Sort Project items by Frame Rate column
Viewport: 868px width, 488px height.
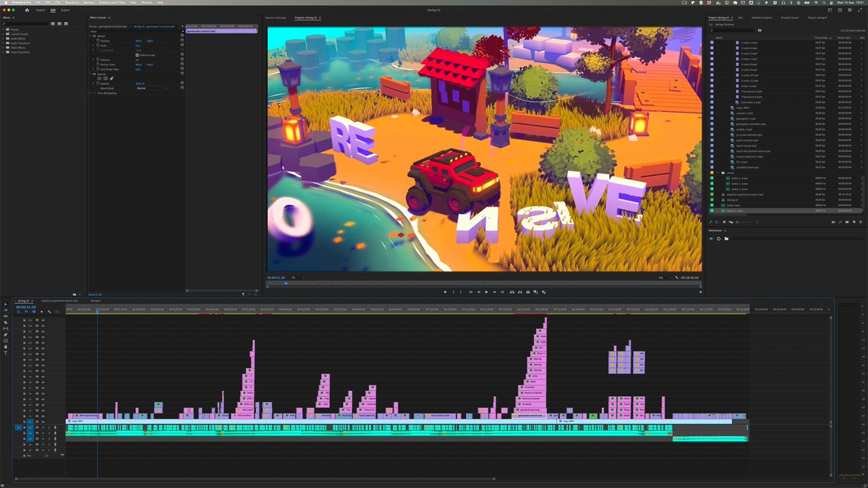[x=820, y=37]
